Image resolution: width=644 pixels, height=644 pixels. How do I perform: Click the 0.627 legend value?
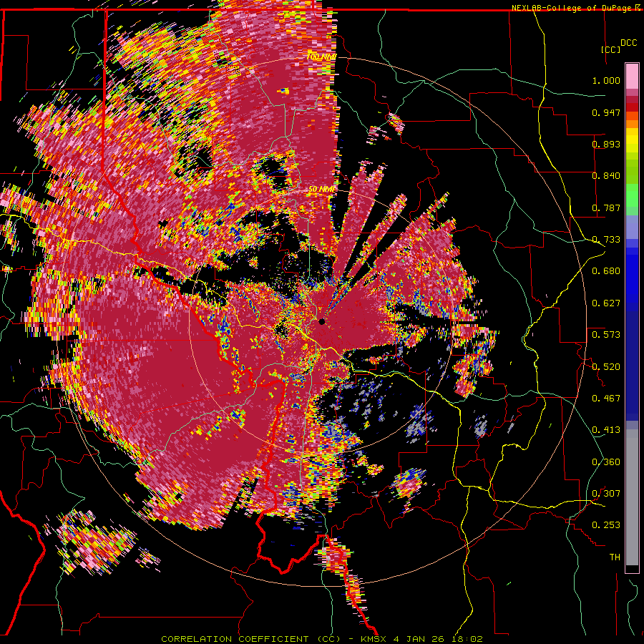pos(606,303)
